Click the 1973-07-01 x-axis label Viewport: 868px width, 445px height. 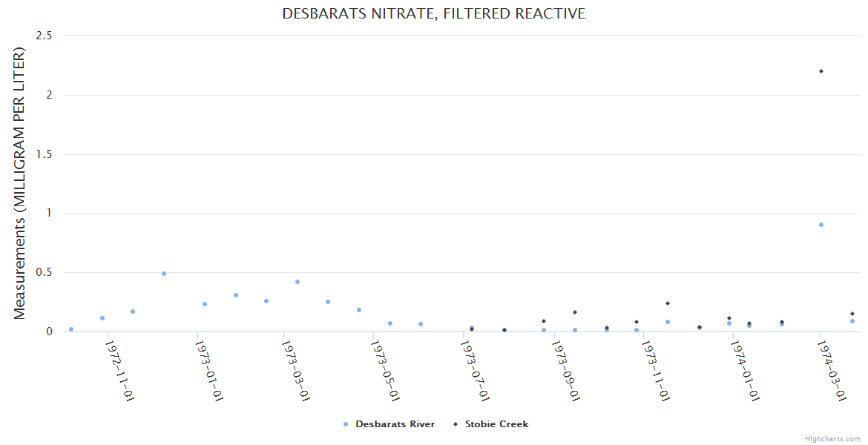point(476,371)
